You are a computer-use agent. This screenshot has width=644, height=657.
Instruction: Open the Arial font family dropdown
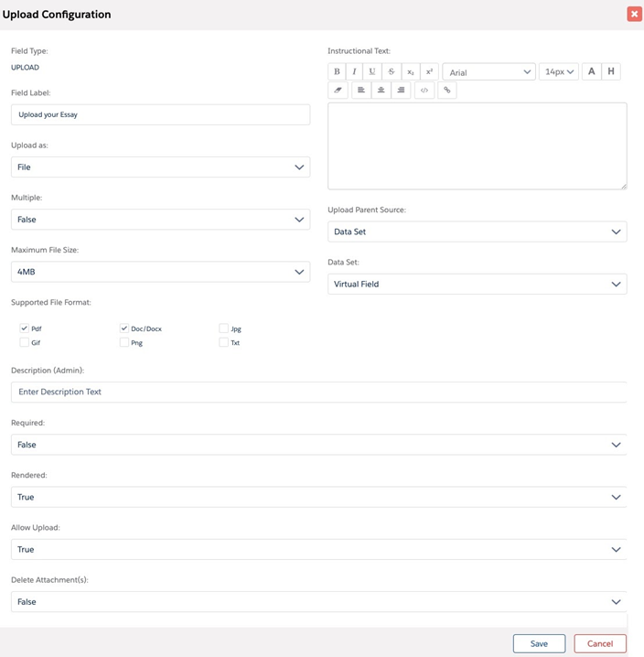[x=488, y=71]
